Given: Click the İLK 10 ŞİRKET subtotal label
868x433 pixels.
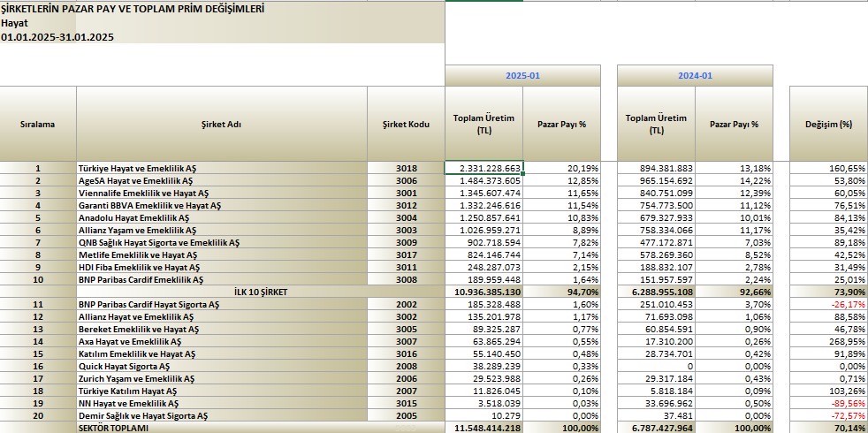Looking at the screenshot, I should pyautogui.click(x=261, y=292).
